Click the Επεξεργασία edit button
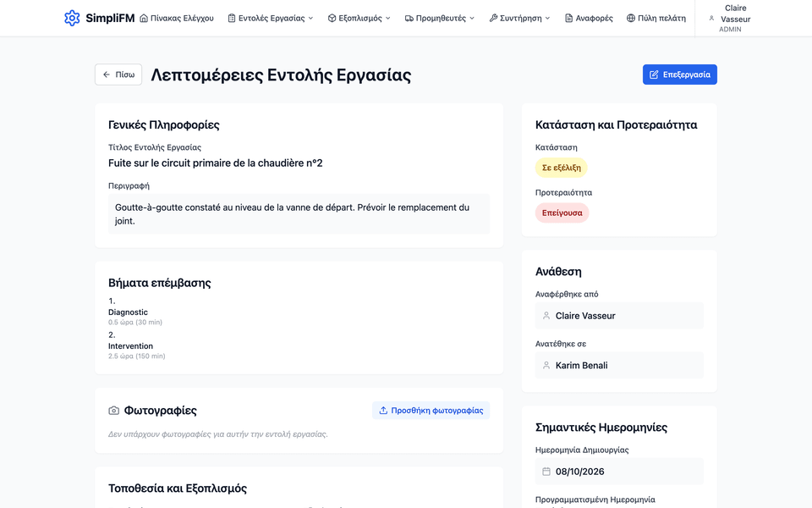Screen dimensions: 812x508 point(679,75)
